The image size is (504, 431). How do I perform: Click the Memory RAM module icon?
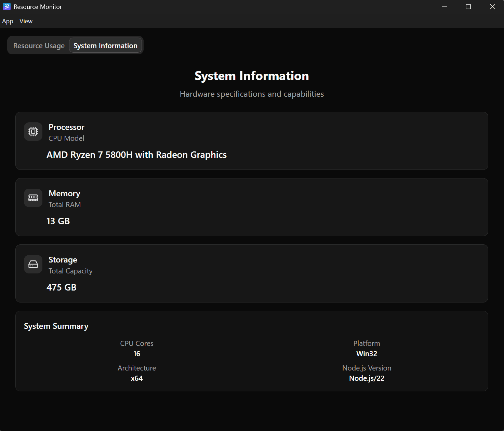33,198
